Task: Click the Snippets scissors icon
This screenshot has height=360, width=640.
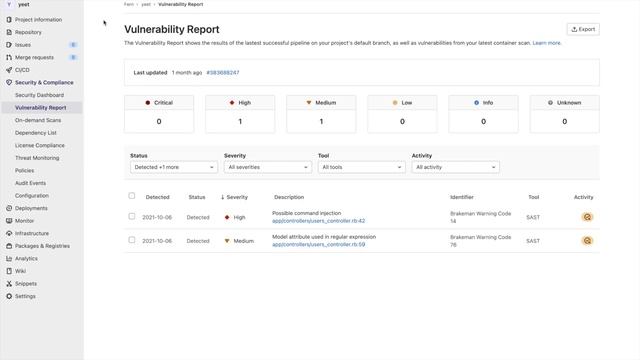Action: pyautogui.click(x=9, y=284)
